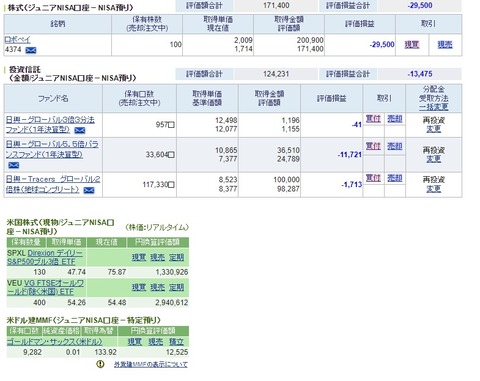
Task: Click 現売 in the ロボペイ row
Action: coord(445,45)
